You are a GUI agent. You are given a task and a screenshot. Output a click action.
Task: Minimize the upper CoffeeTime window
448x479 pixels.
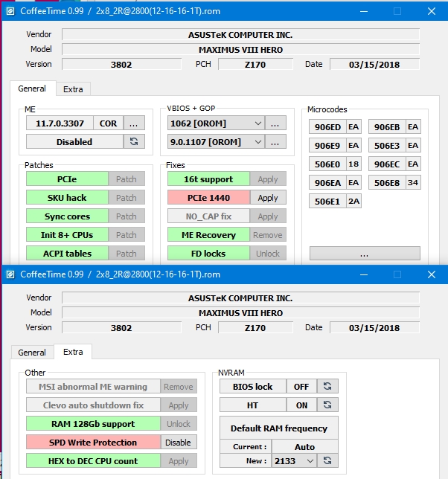tap(364, 11)
